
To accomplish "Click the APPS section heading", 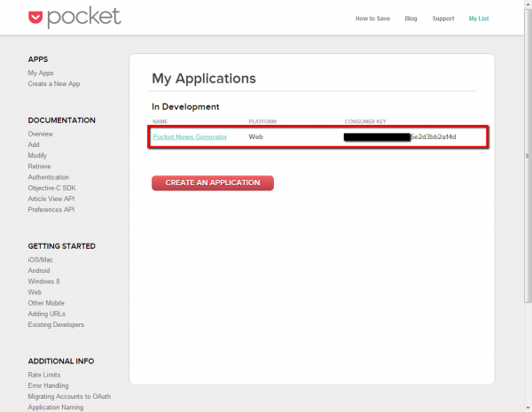I will pyautogui.click(x=38, y=59).
